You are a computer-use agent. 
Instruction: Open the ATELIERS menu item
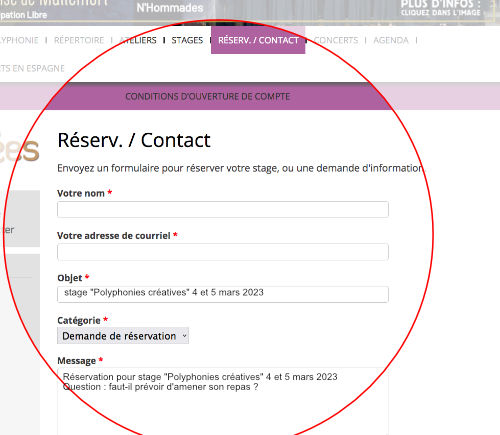point(138,40)
